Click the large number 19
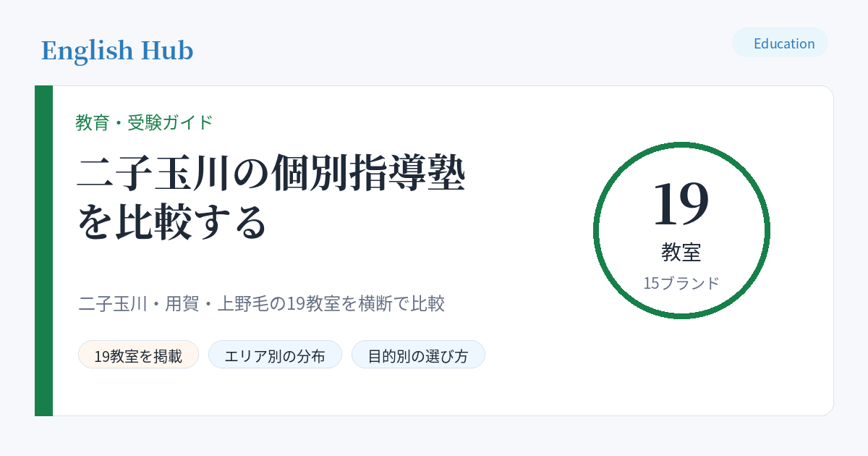 681,203
